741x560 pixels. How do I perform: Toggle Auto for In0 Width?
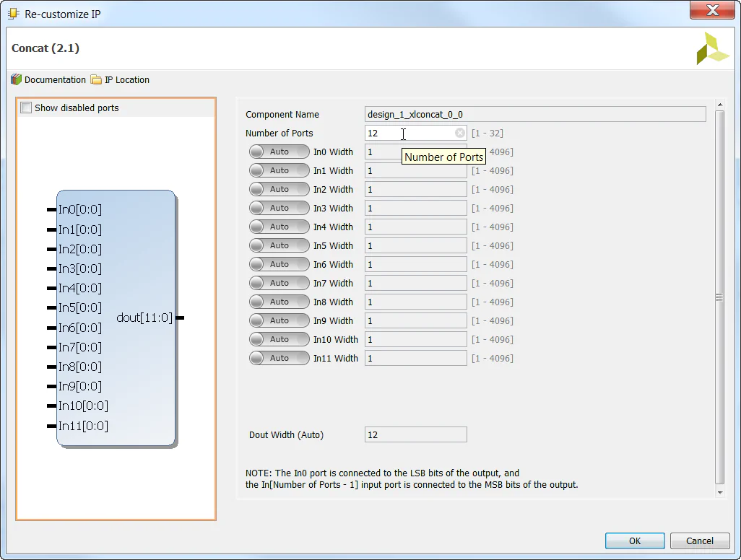279,152
